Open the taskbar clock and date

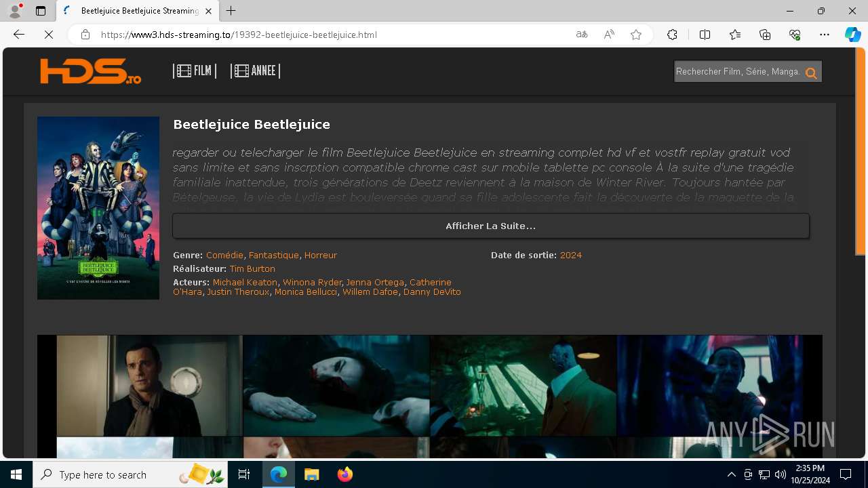pos(810,474)
